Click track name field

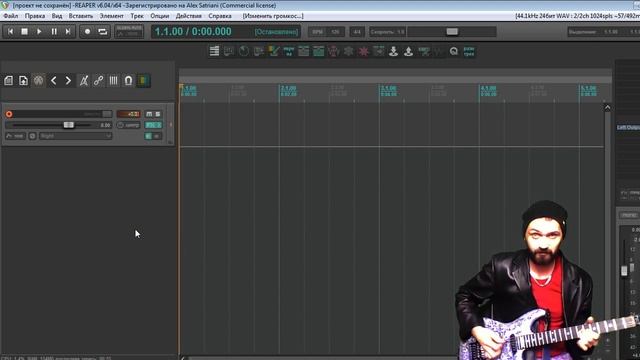(57, 114)
